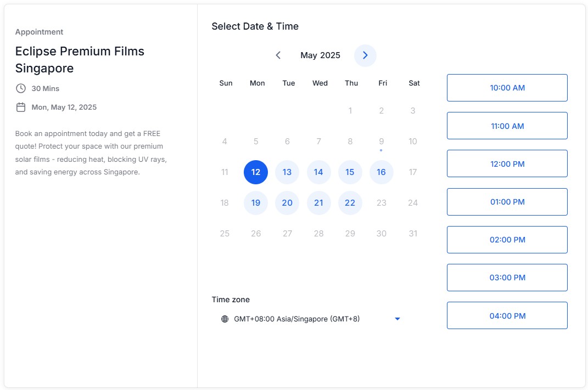The width and height of the screenshot is (588, 390).
Task: Click the Appointment label
Action: 39,32
